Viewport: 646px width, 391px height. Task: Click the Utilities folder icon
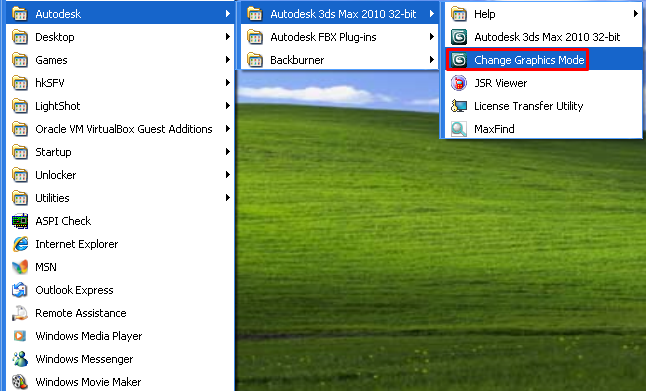tap(20, 198)
